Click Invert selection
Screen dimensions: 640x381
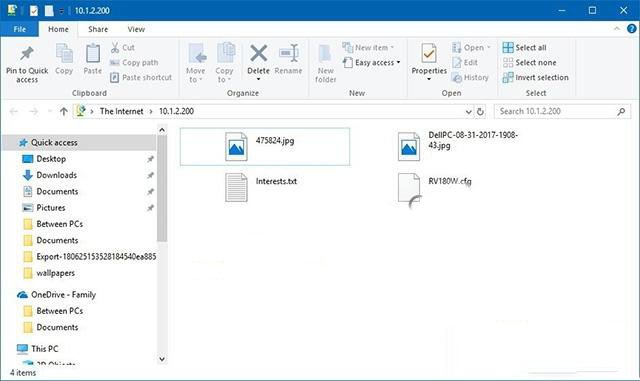pyautogui.click(x=536, y=77)
